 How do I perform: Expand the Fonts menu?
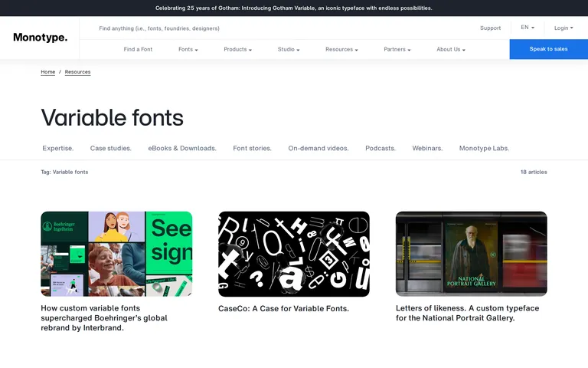[188, 49]
